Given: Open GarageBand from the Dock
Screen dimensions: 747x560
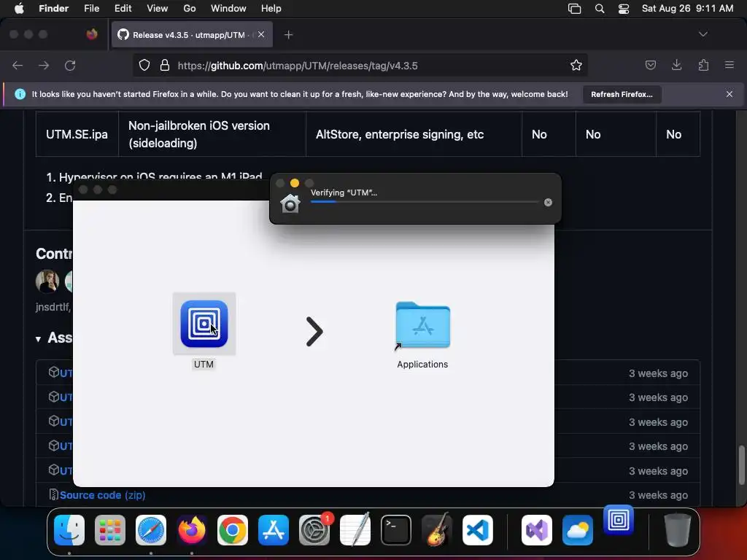Looking at the screenshot, I should (x=437, y=530).
